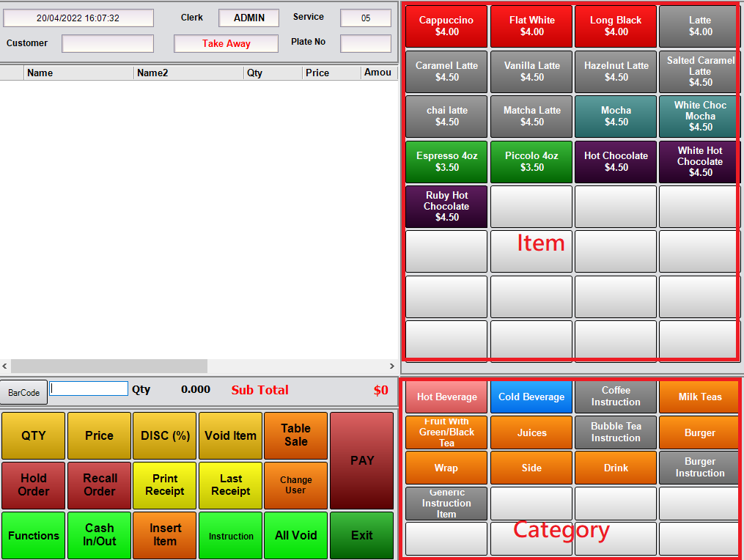The image size is (744, 560).
Task: Add Long Black for $4.00
Action: (x=616, y=26)
